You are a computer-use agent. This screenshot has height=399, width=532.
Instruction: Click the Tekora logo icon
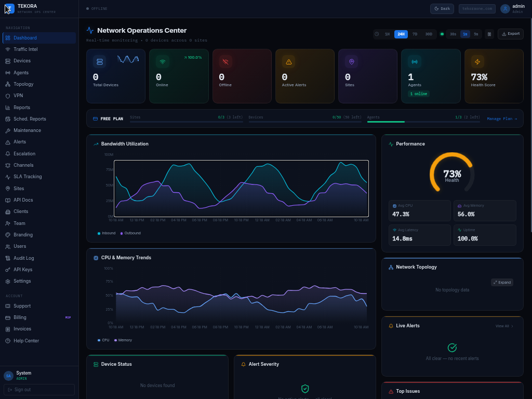[x=9, y=8]
